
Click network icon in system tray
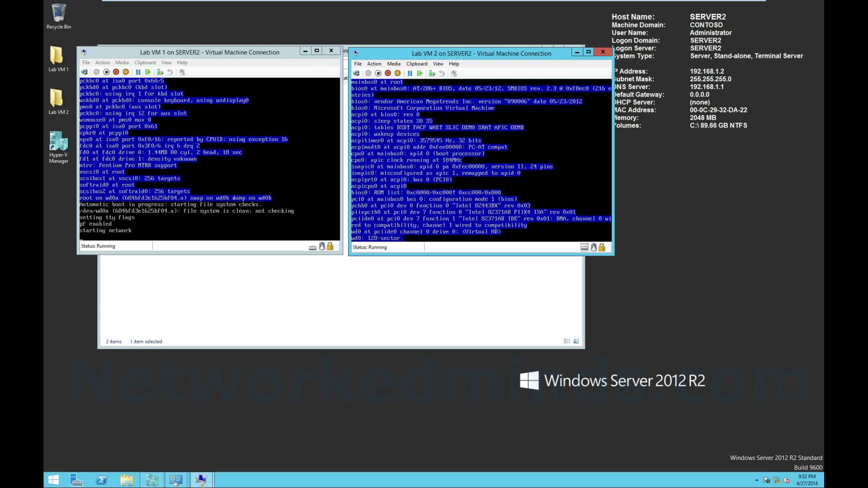pos(777,480)
